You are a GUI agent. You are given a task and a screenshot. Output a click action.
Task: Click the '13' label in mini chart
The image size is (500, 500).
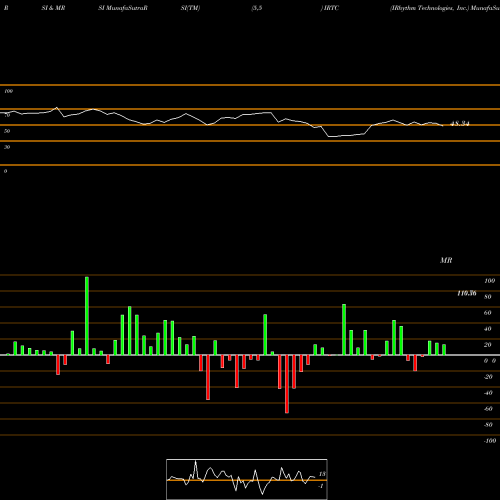pos(322,474)
